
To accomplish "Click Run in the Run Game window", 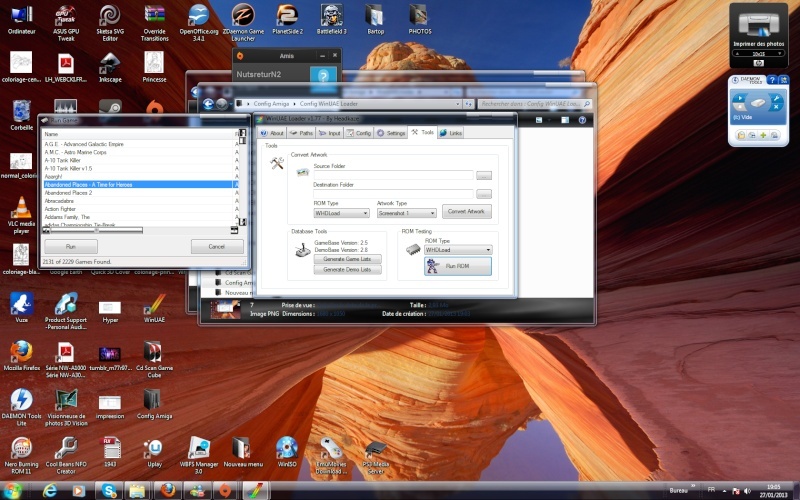I will coord(70,246).
